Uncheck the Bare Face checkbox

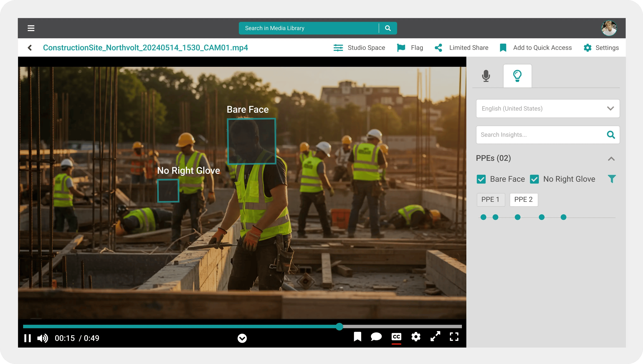[481, 179]
